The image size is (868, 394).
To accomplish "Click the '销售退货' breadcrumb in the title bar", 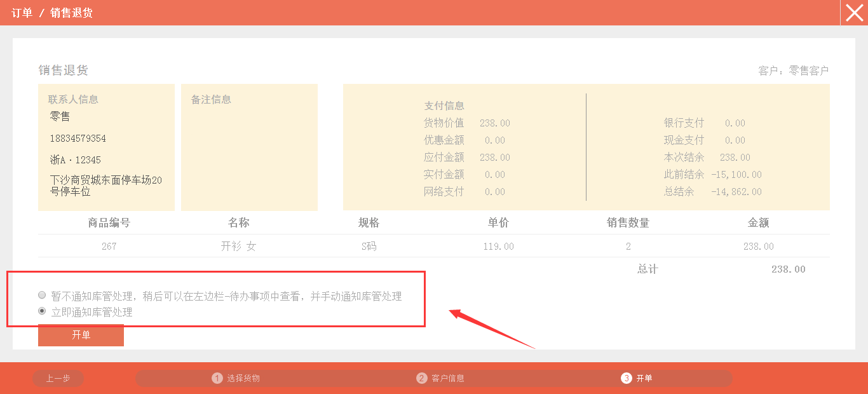I will [x=71, y=13].
